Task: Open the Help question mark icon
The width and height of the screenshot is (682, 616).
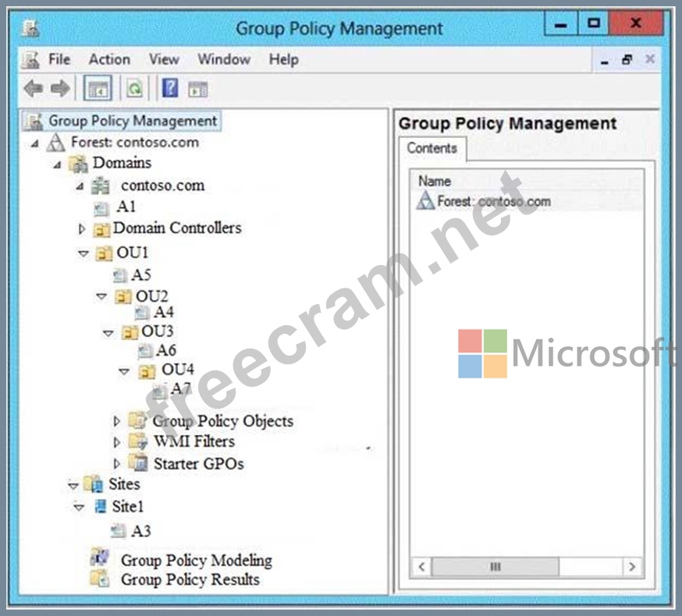Action: 170,88
